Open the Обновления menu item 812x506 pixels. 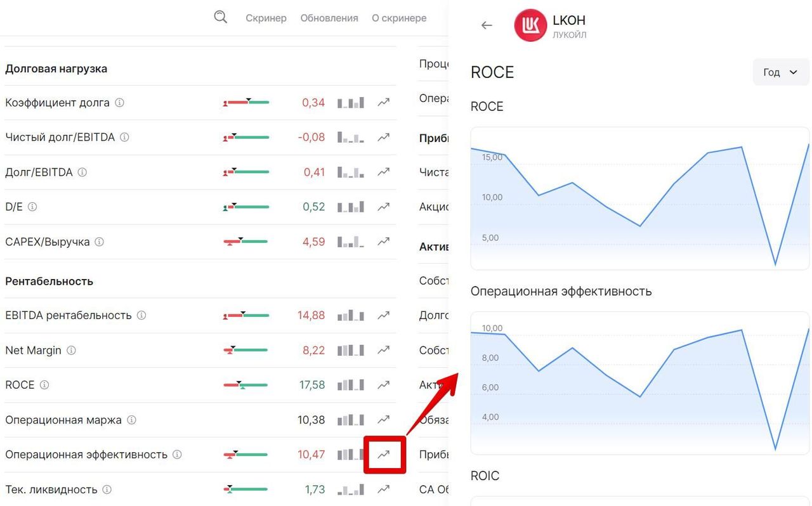[x=329, y=18]
